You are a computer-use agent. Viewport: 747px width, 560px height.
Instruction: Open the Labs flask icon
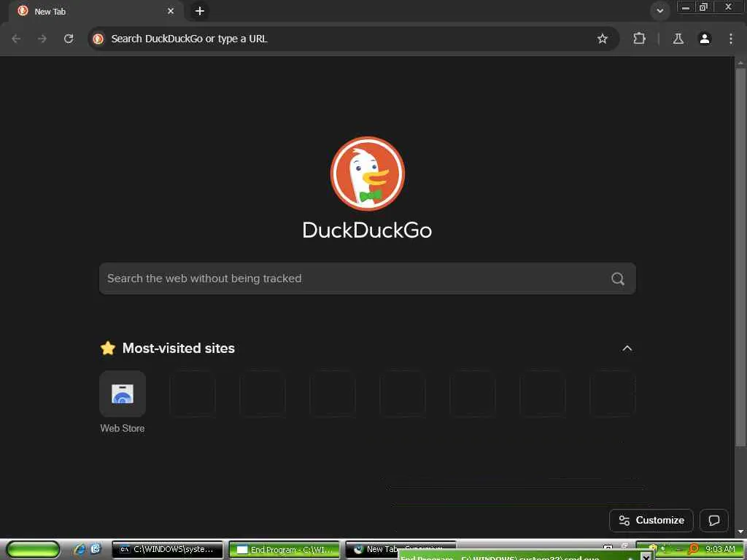678,39
